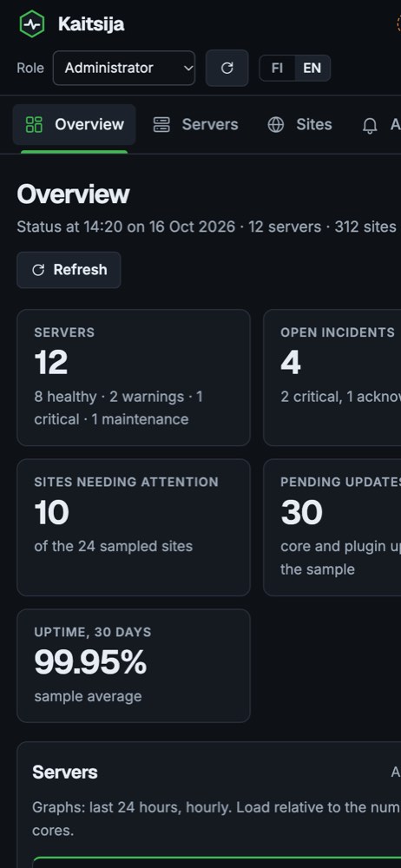Click the bell alerts icon in nav
The image size is (401, 868).
[x=370, y=126]
